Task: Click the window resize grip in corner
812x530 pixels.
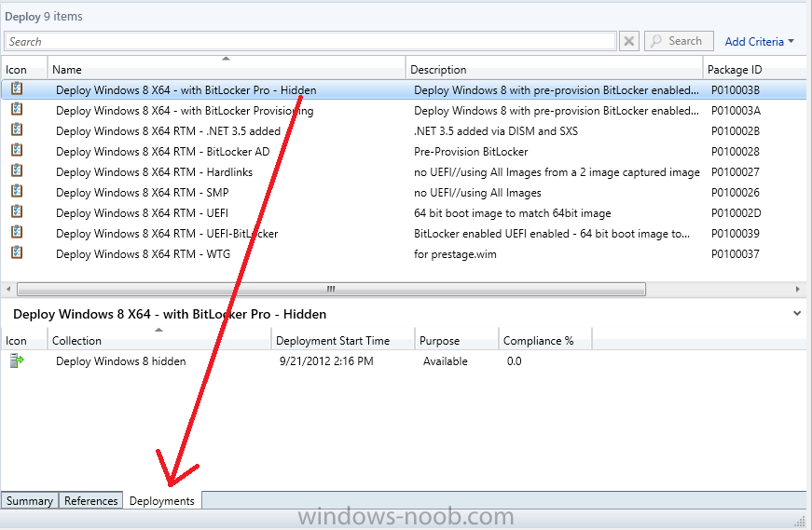Action: [x=801, y=521]
